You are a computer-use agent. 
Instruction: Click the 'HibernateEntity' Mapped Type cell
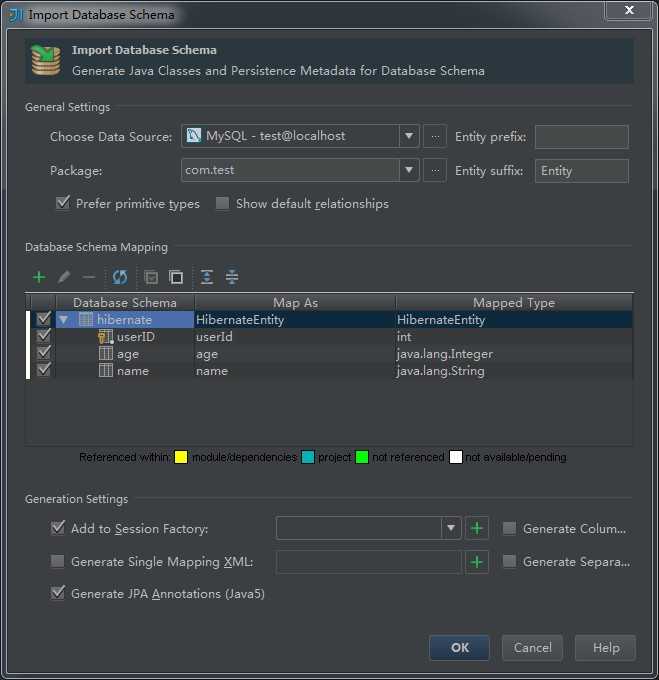click(x=514, y=320)
